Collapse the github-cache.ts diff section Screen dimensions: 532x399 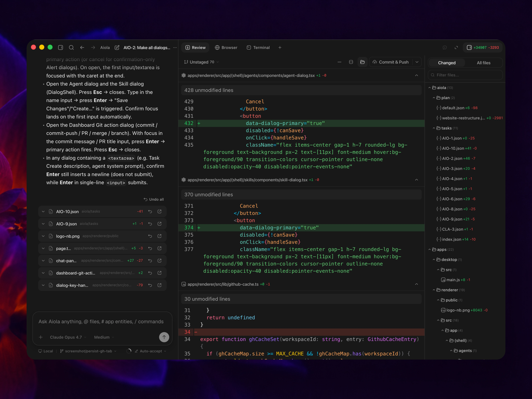coord(417,284)
